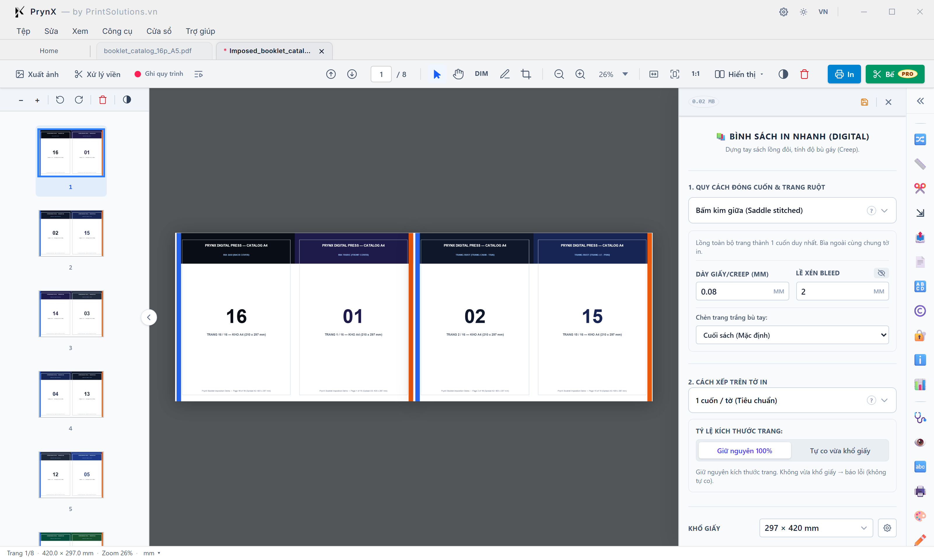Select Tự co vừa khổ giấy option
Viewport: 934px width, 560px height.
(840, 451)
